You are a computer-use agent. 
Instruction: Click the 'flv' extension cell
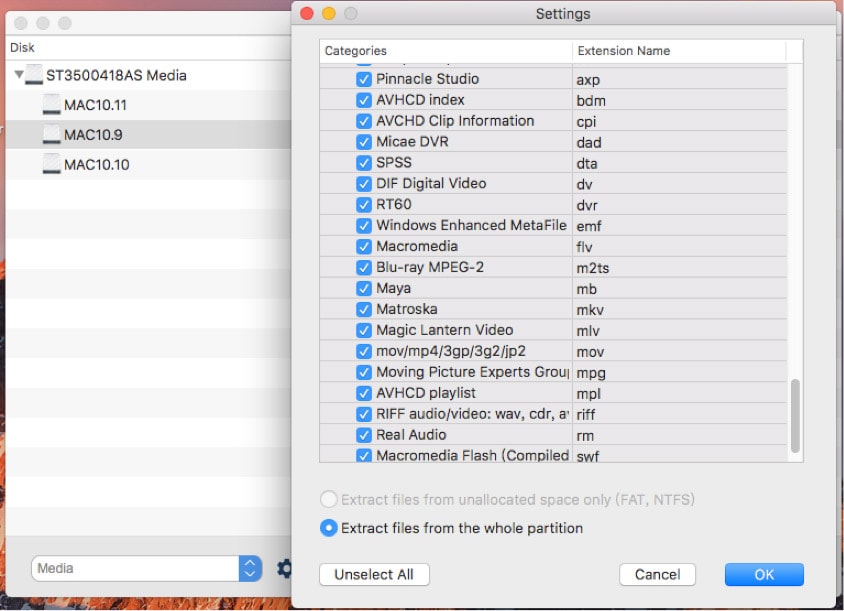click(x=679, y=247)
